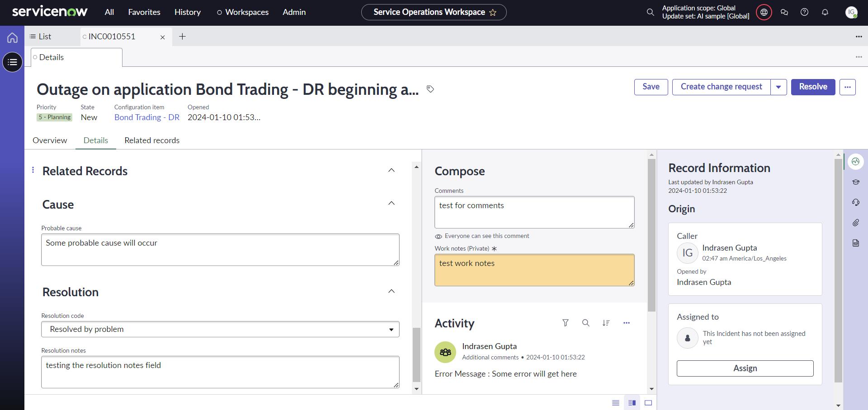Viewport: 868px width, 410px height.
Task: Open the headset agent assist icon
Action: [x=855, y=202]
